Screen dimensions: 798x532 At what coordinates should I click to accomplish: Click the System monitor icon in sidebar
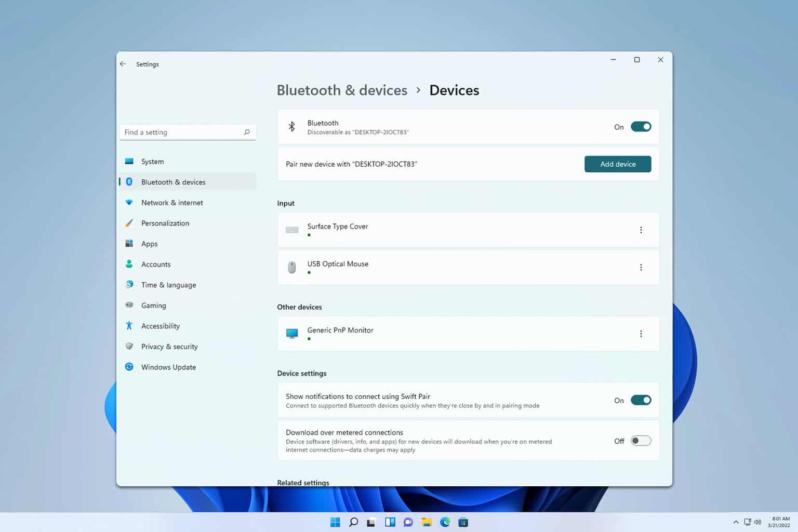click(x=129, y=162)
